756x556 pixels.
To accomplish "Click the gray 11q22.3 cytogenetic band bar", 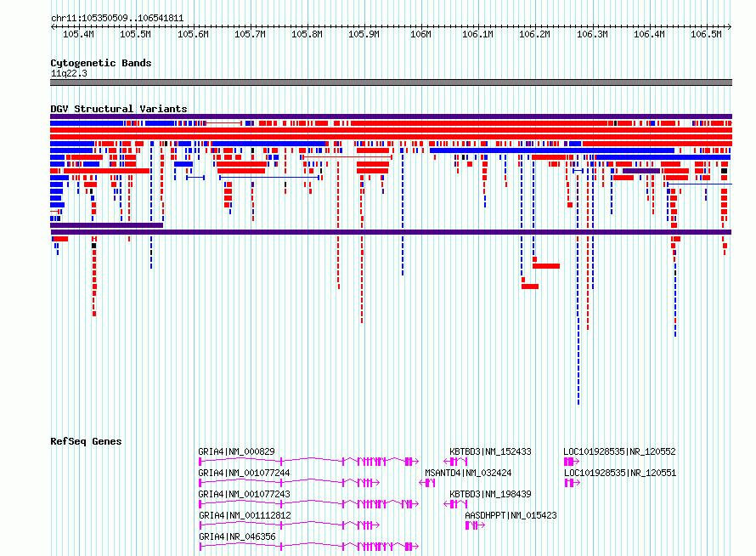I will coord(391,82).
